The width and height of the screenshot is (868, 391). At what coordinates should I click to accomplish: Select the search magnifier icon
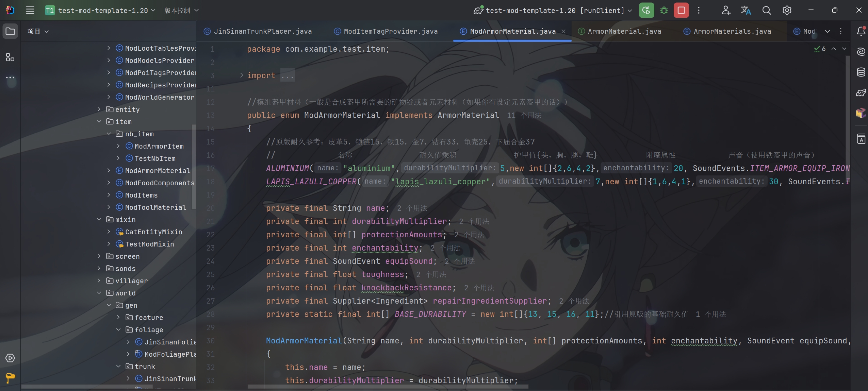pyautogui.click(x=766, y=10)
